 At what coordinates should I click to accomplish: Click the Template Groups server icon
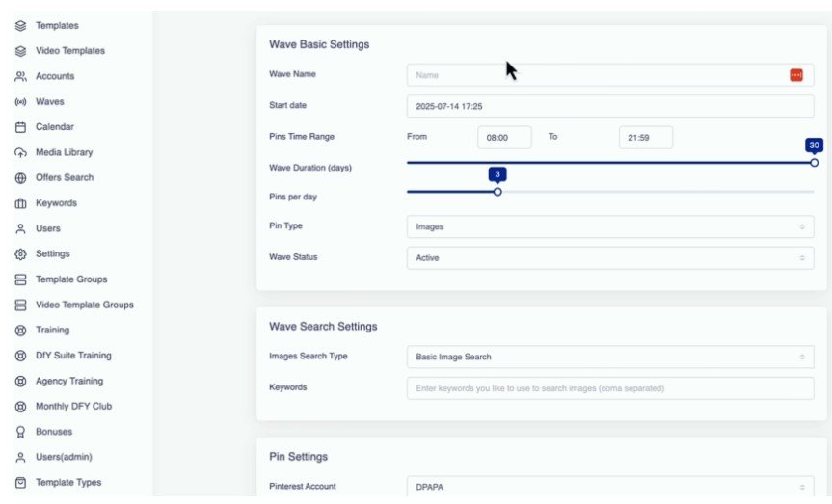click(x=20, y=279)
